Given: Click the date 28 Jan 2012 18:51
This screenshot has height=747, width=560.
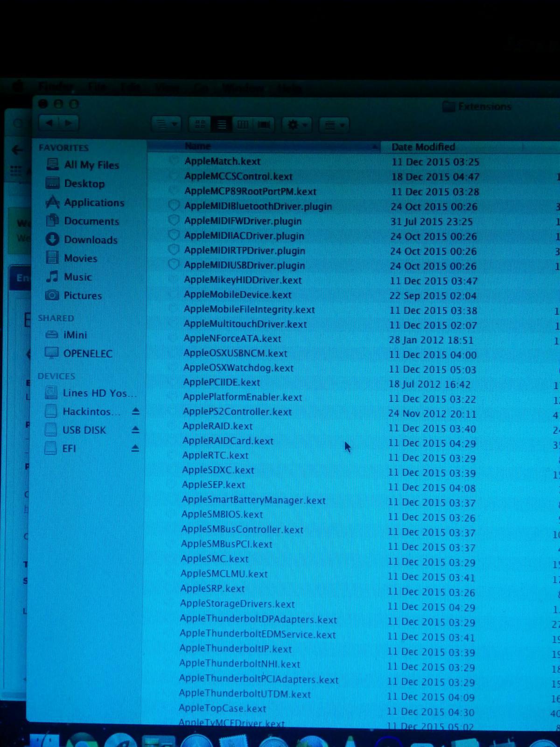Looking at the screenshot, I should click(431, 340).
